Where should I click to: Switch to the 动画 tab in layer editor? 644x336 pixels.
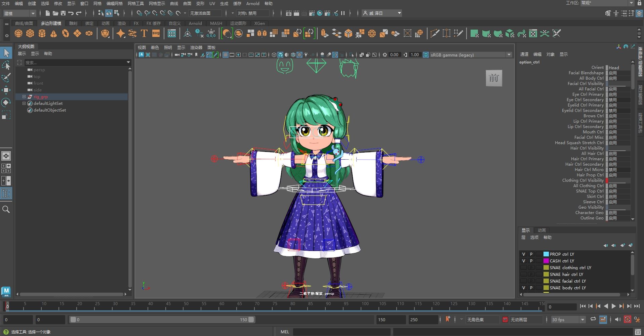541,230
